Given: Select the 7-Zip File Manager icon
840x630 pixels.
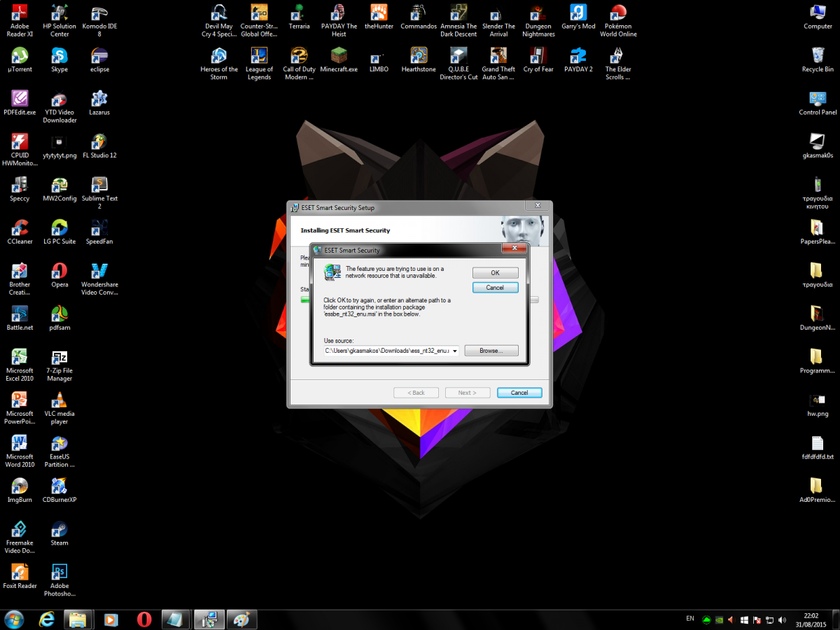Looking at the screenshot, I should pyautogui.click(x=59, y=365).
